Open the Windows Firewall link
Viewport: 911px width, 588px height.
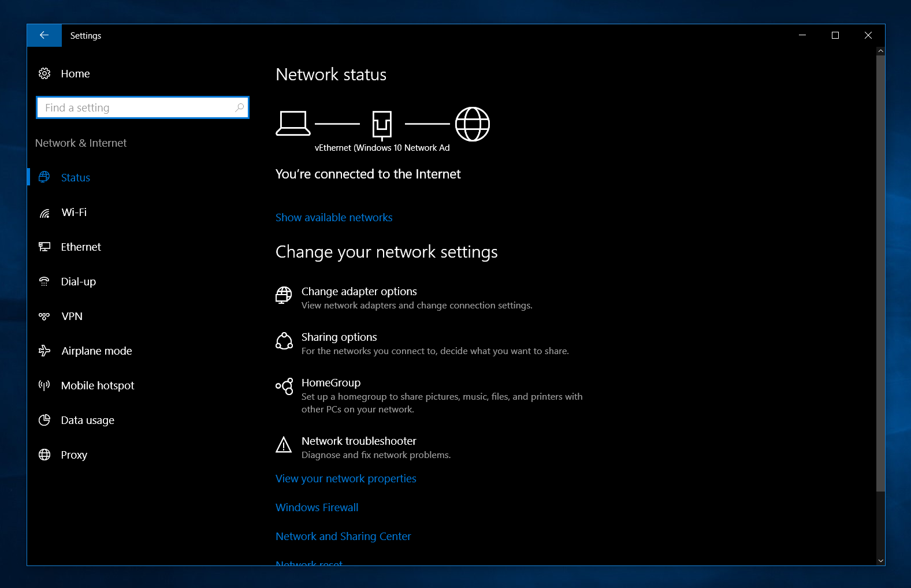[317, 508]
